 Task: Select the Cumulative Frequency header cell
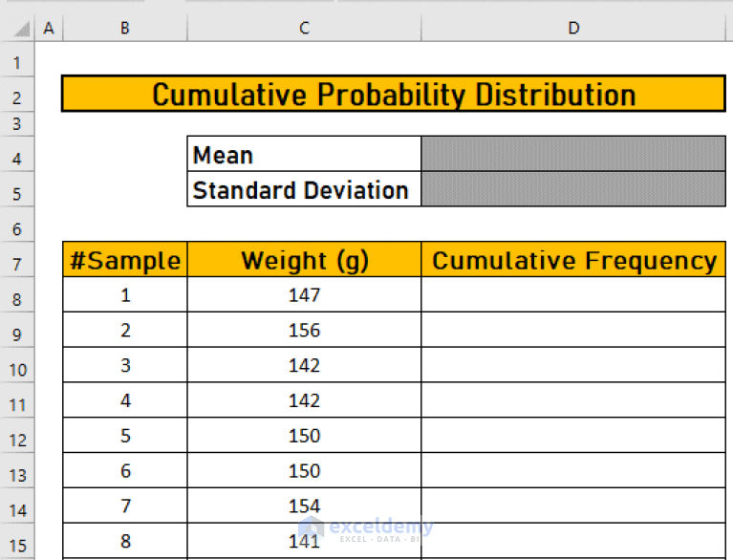point(573,259)
